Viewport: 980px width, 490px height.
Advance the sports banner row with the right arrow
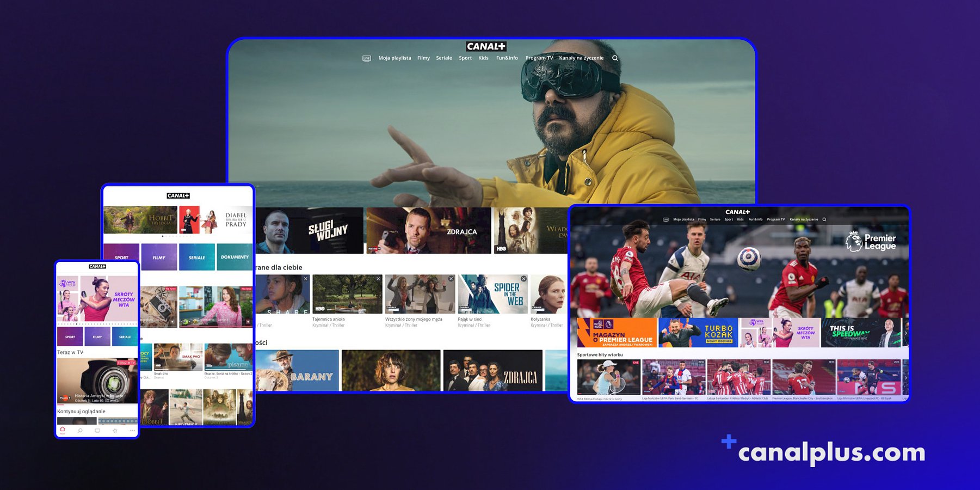[905, 333]
